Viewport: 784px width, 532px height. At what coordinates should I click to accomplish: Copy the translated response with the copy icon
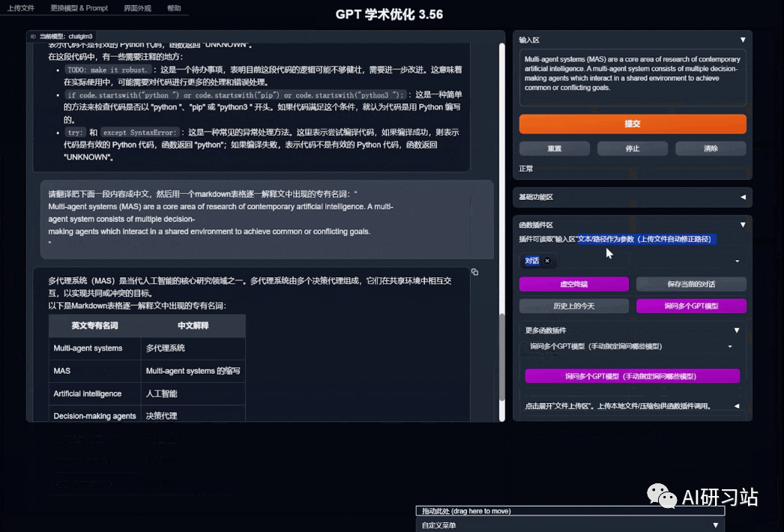pyautogui.click(x=474, y=272)
